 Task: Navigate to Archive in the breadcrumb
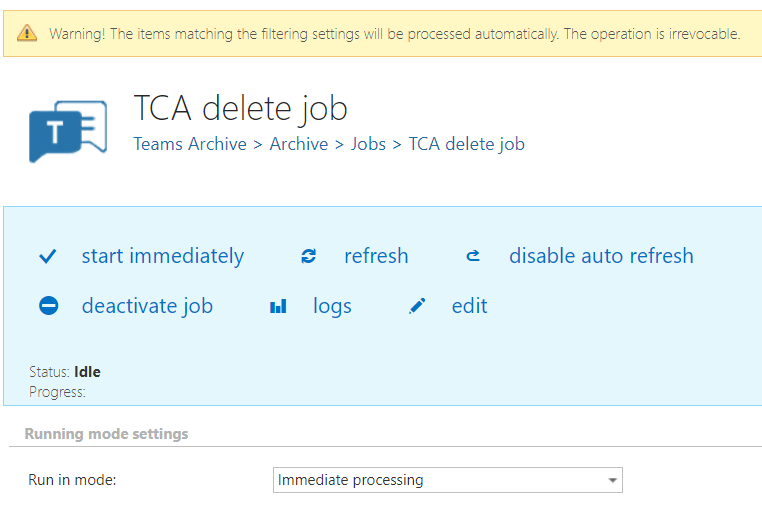299,144
